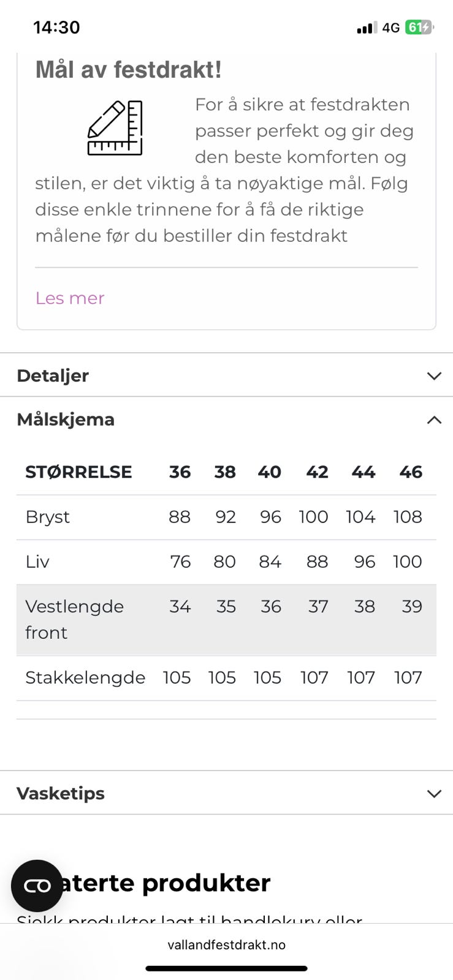Tap the STØRRELSE column header
This screenshot has width=453, height=980.
point(78,472)
